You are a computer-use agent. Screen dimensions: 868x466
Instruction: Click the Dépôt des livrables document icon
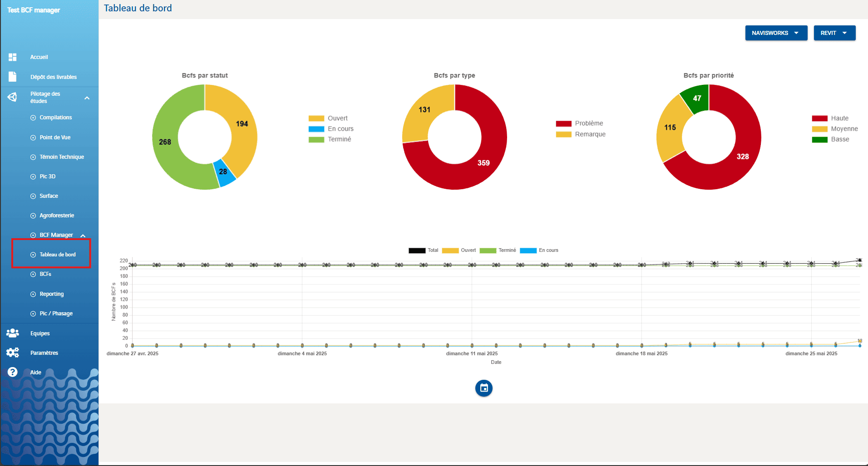[13, 77]
